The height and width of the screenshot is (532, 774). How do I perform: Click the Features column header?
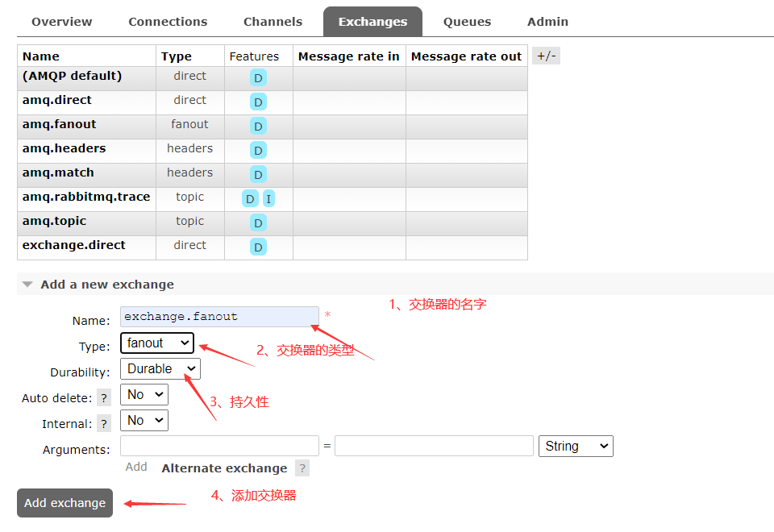[x=254, y=56]
